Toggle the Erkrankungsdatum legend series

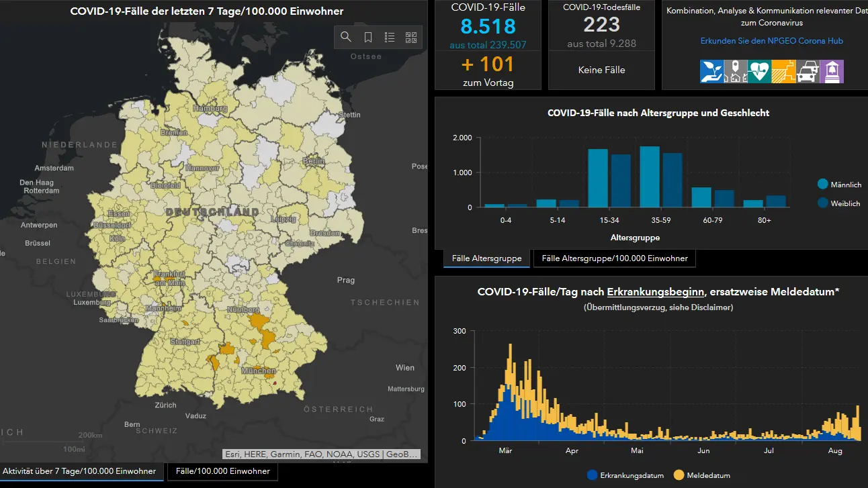[625, 475]
